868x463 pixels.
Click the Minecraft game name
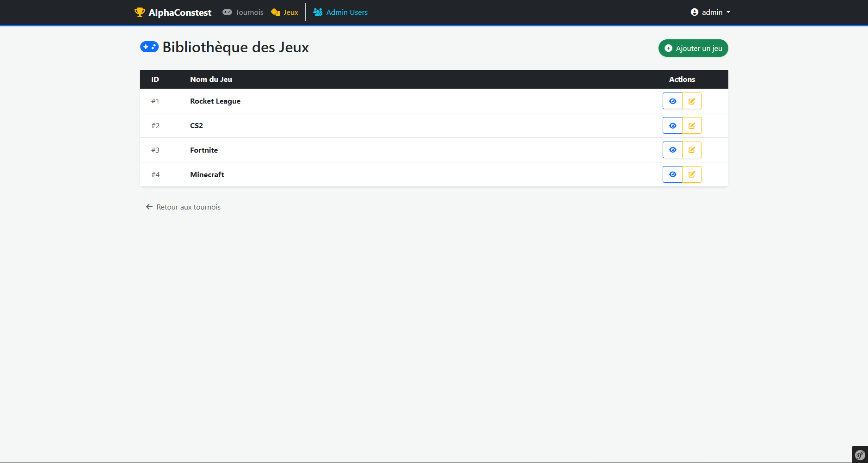[x=207, y=174]
